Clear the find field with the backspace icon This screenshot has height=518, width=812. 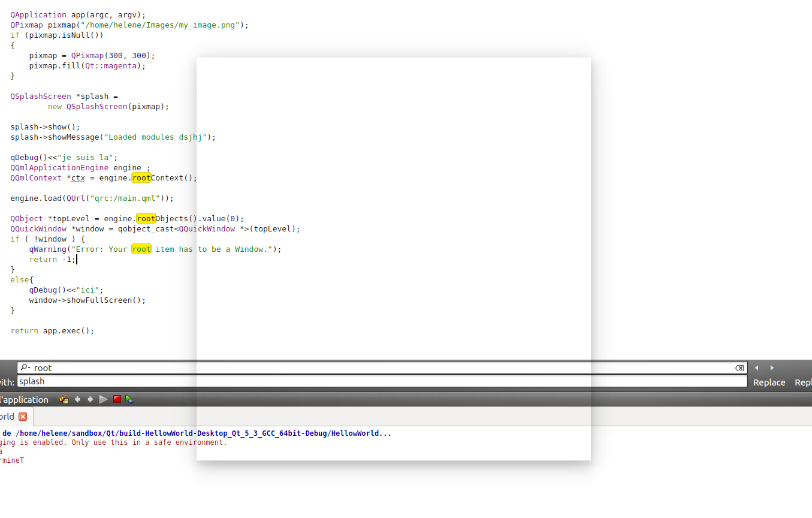pyautogui.click(x=739, y=368)
